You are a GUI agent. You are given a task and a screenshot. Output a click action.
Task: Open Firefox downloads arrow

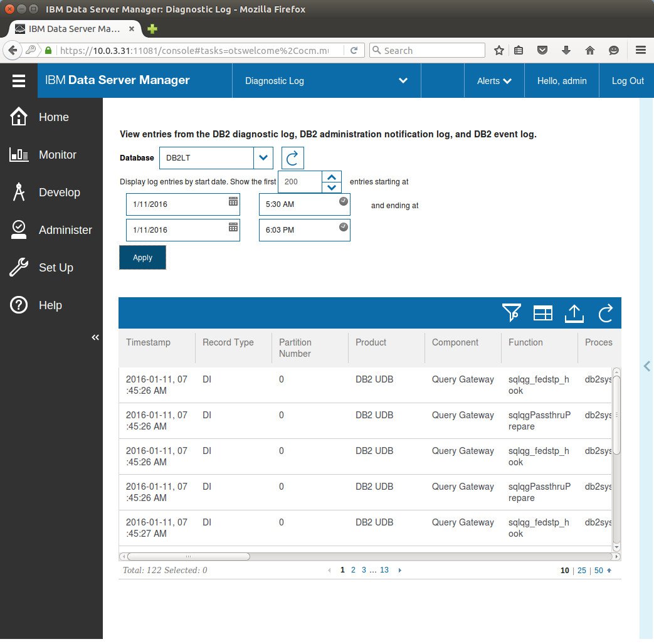click(x=566, y=50)
